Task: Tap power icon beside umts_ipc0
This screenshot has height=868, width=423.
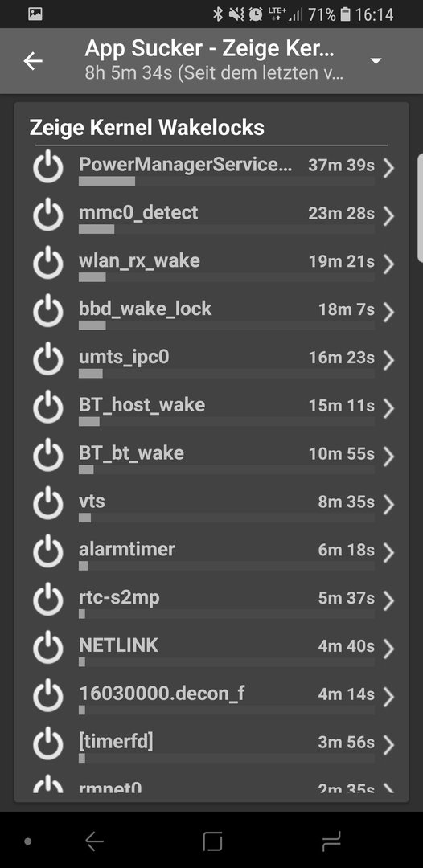Action: (x=48, y=359)
